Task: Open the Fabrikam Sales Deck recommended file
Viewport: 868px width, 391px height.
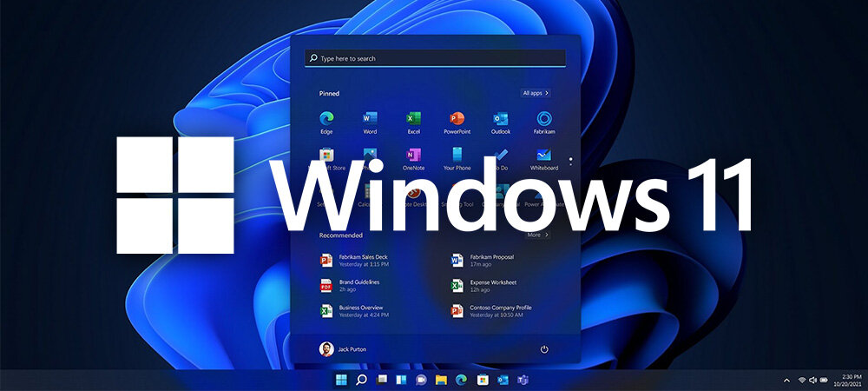Action: (355, 261)
